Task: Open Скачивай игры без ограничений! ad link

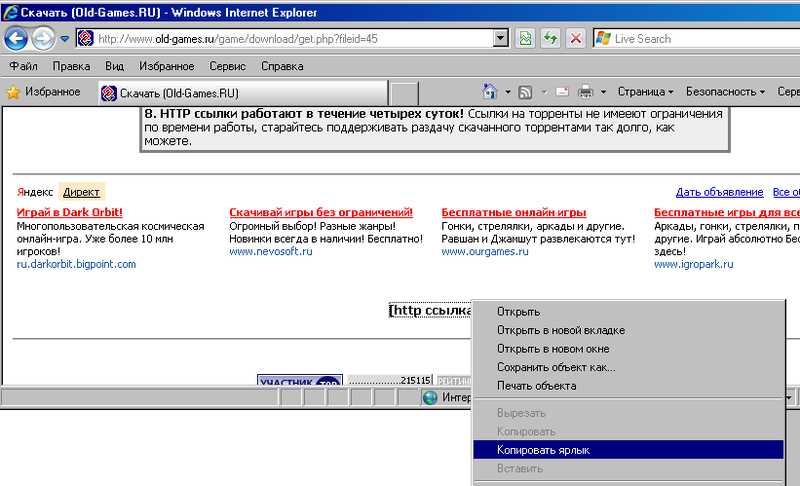Action: (321, 212)
